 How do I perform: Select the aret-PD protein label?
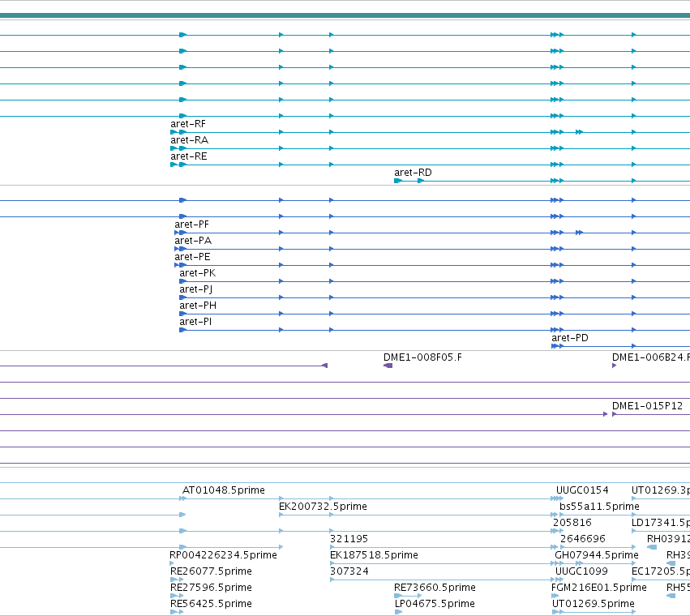pyautogui.click(x=570, y=338)
